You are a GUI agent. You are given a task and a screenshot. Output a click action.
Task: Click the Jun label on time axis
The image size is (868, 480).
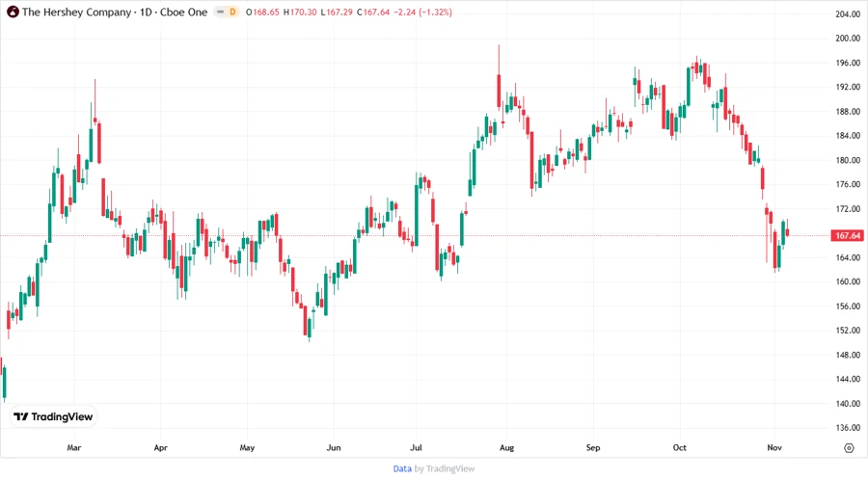coord(334,447)
